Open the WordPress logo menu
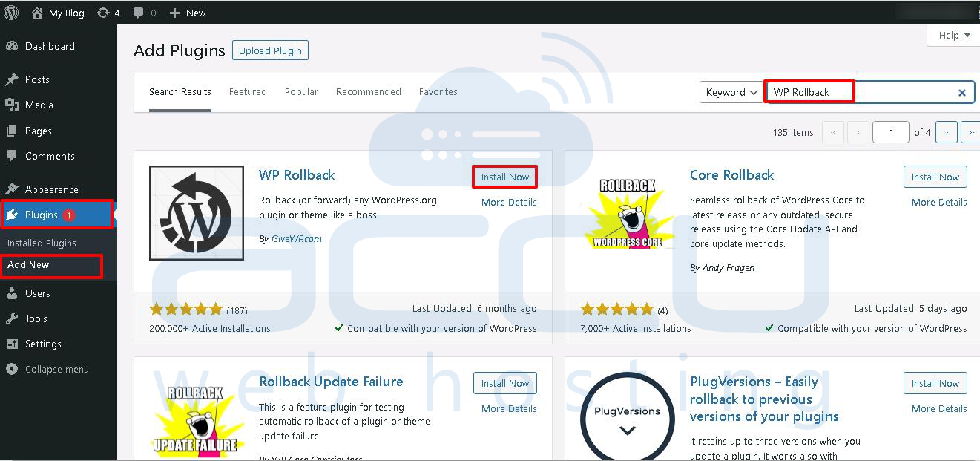 coord(11,13)
